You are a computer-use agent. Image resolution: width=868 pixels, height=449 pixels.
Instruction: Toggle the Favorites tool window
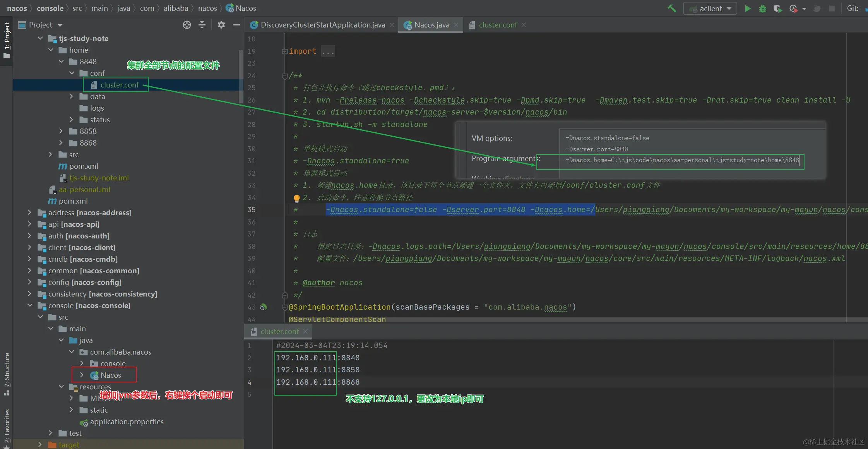(7, 426)
